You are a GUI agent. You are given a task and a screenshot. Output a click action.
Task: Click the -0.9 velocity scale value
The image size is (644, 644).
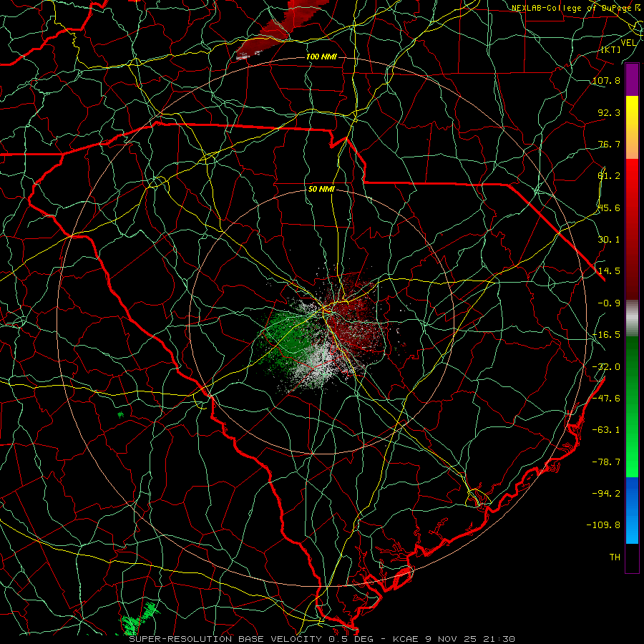click(x=609, y=303)
